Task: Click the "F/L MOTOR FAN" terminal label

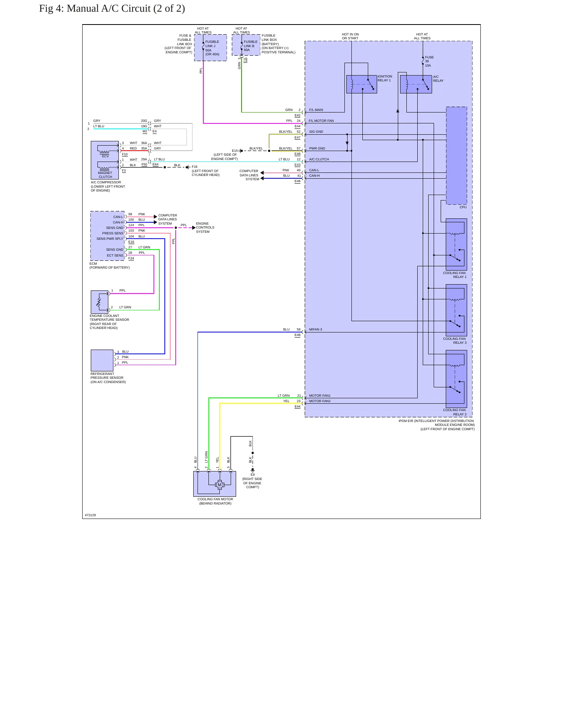Action: coord(321,121)
